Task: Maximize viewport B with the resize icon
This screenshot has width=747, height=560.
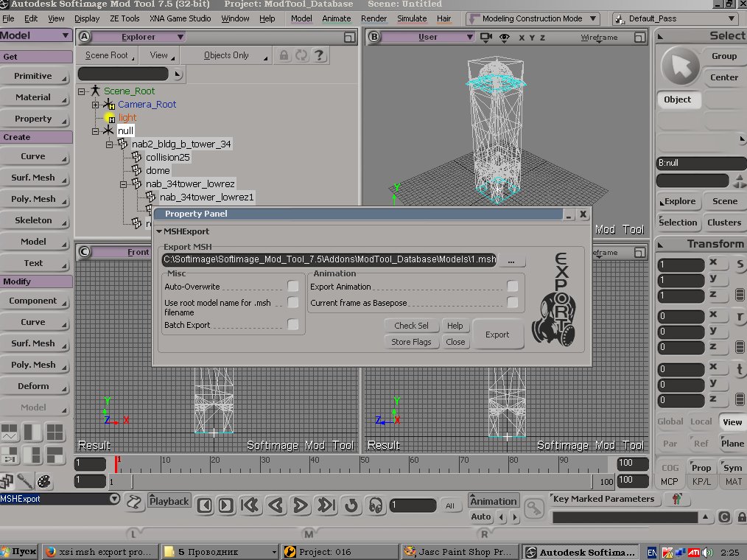Action: coord(639,37)
